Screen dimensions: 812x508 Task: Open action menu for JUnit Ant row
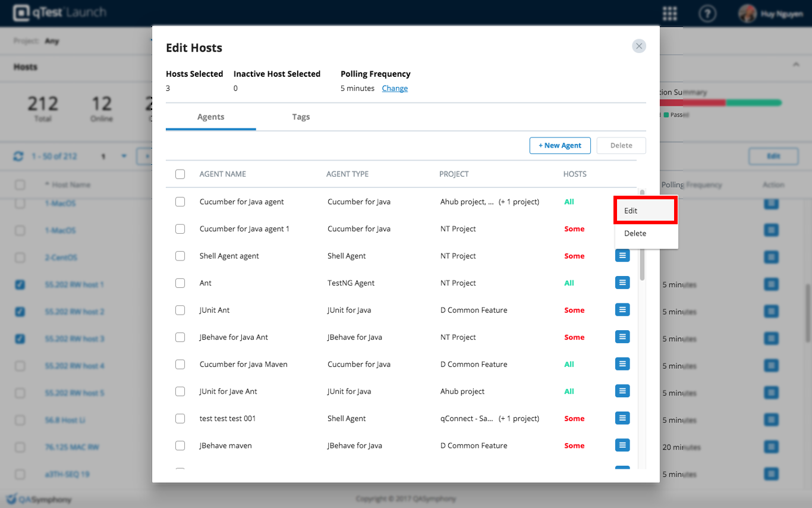(622, 310)
